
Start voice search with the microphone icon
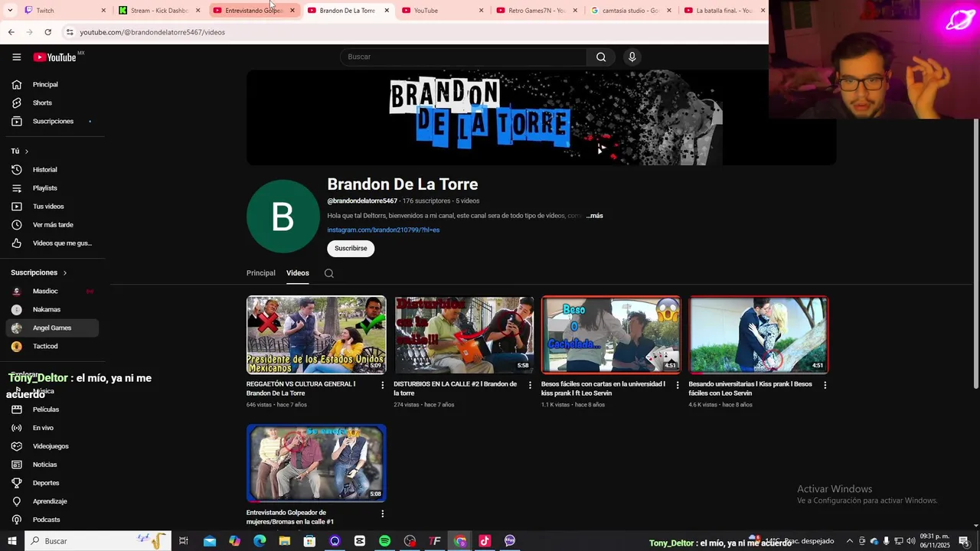click(632, 57)
